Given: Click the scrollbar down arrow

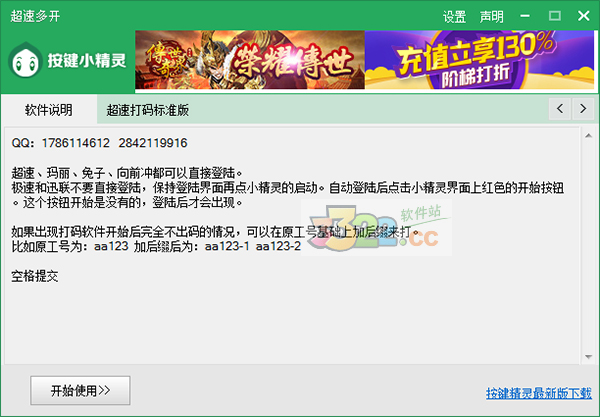Looking at the screenshot, I should (589, 357).
